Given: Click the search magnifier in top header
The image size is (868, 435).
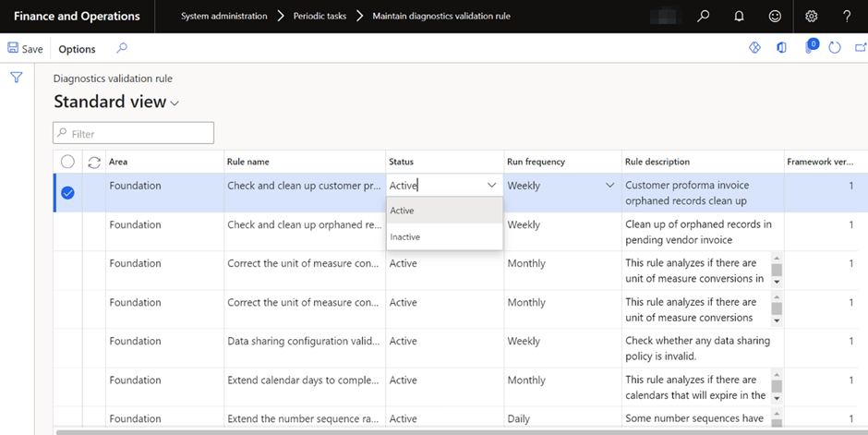Looking at the screenshot, I should (704, 17).
